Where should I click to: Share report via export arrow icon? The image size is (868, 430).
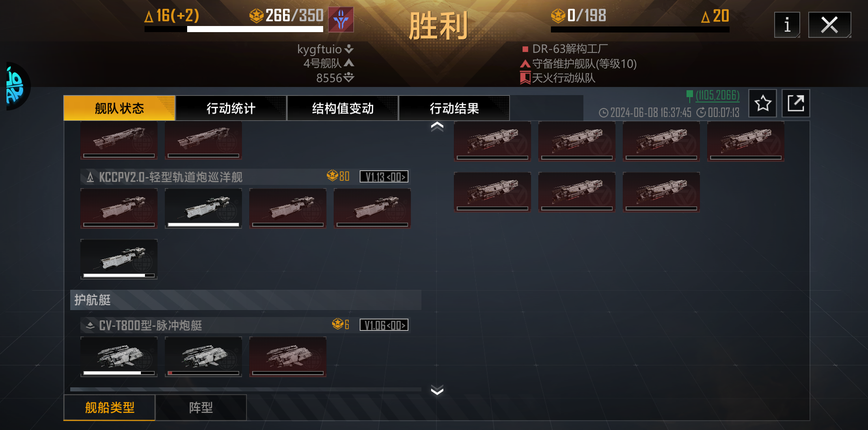[796, 103]
